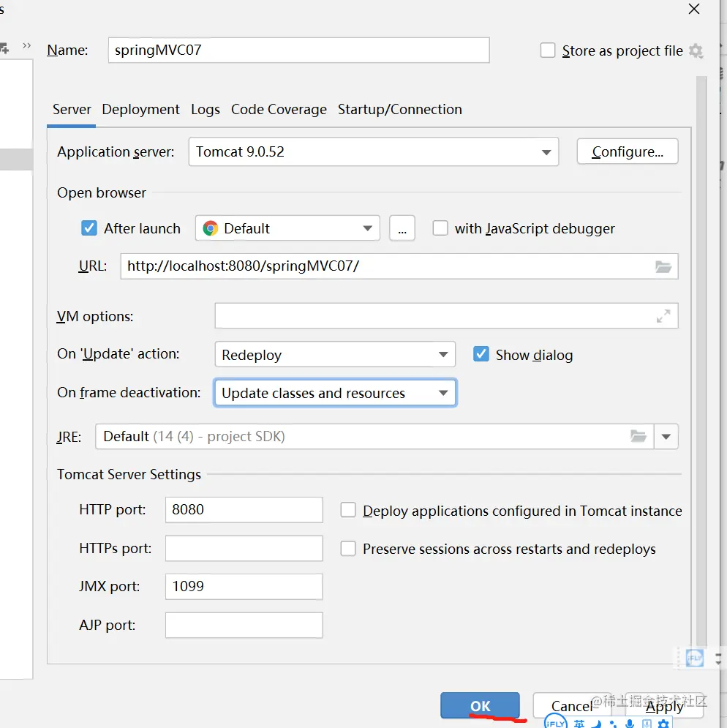Open browser chooser with the ellipsis button
Viewport: 727px width, 728px height.
[402, 228]
